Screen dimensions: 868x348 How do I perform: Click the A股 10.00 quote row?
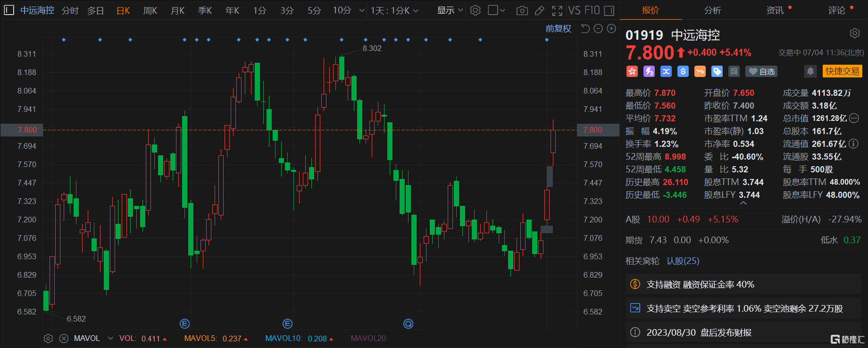tap(743, 219)
